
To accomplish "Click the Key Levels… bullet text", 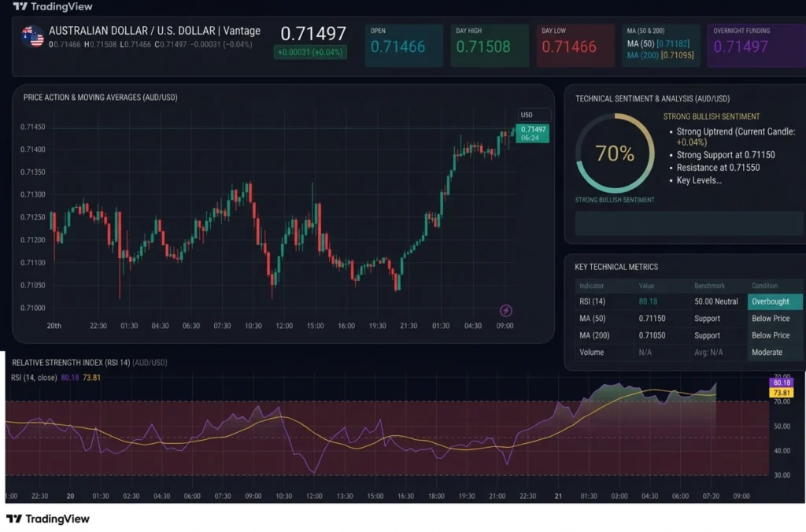I will [x=699, y=180].
